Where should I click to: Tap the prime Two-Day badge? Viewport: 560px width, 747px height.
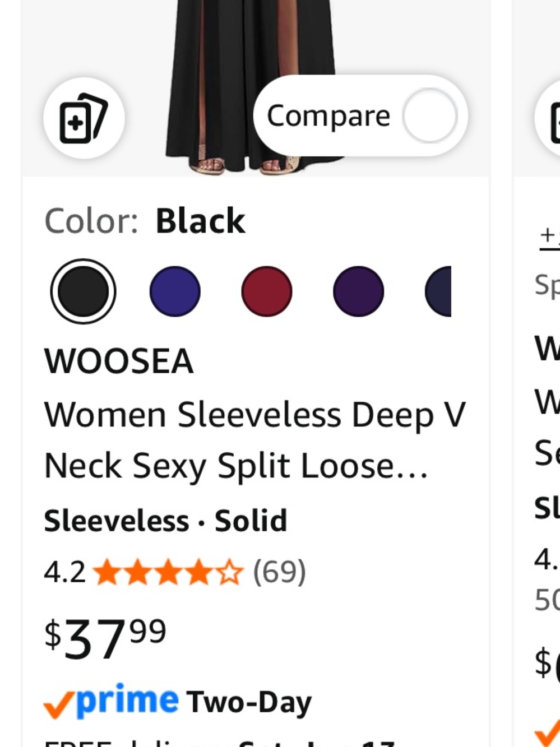click(178, 701)
